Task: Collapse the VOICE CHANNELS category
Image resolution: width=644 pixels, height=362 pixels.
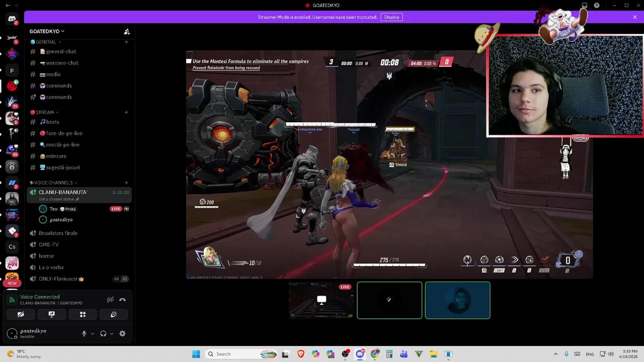Action: (53, 183)
